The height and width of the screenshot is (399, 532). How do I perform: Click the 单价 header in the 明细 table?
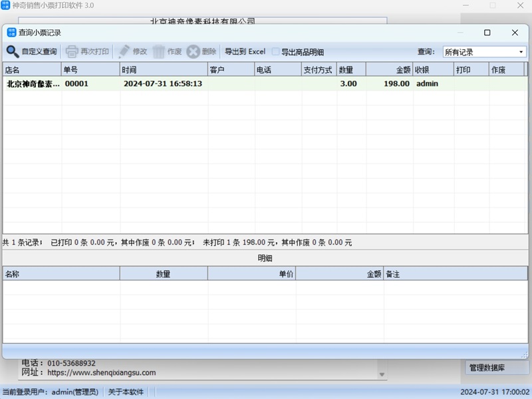[x=251, y=273]
